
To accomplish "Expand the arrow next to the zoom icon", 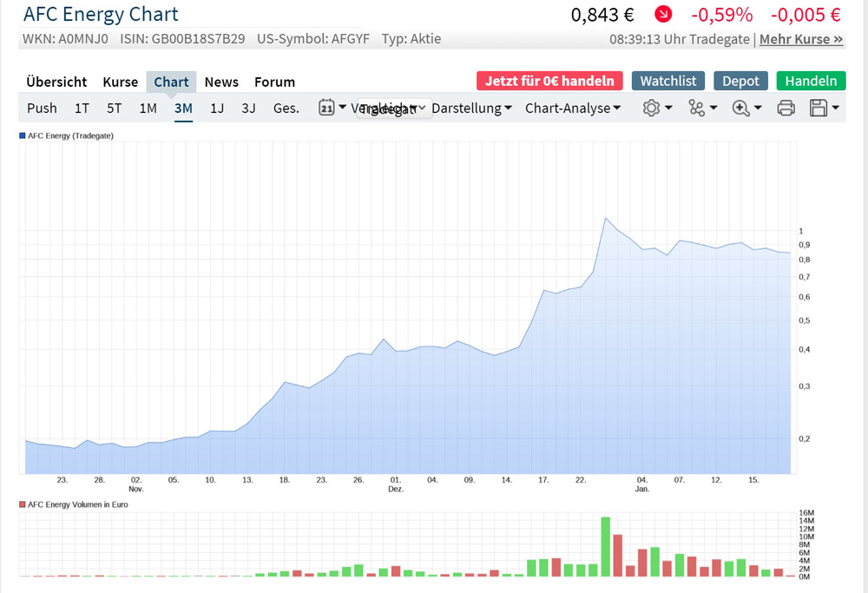I will pyautogui.click(x=758, y=108).
